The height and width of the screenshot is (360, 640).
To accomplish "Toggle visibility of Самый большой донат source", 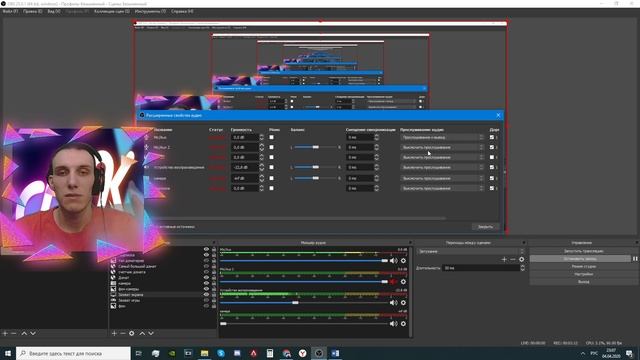I will tap(206, 266).
